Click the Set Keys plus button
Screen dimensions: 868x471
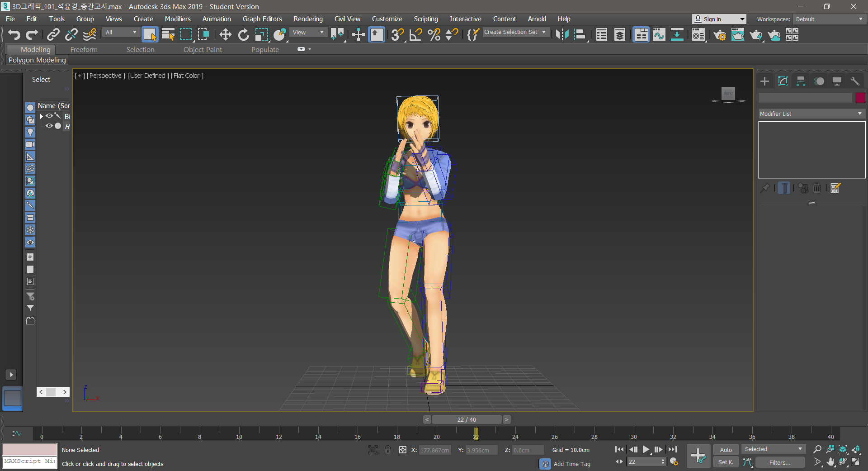pos(698,456)
